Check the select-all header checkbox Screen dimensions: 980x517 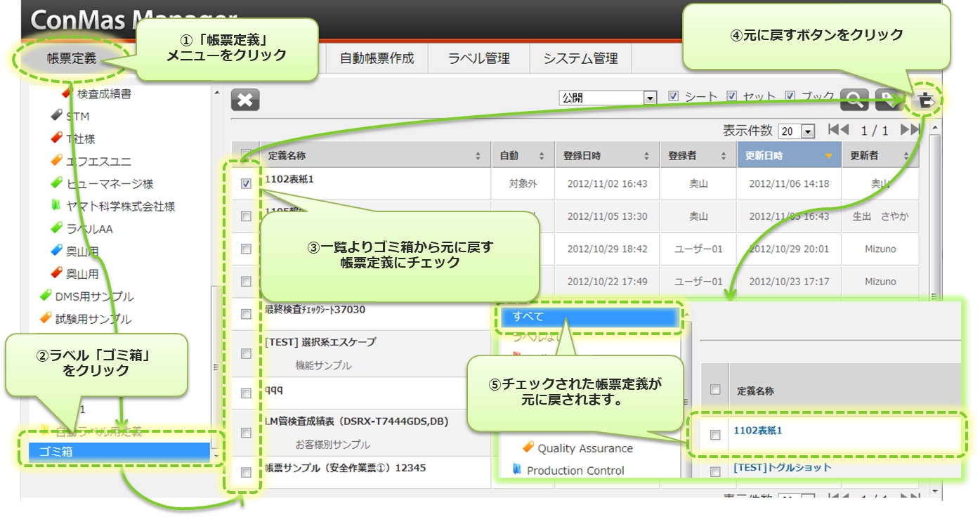point(246,155)
